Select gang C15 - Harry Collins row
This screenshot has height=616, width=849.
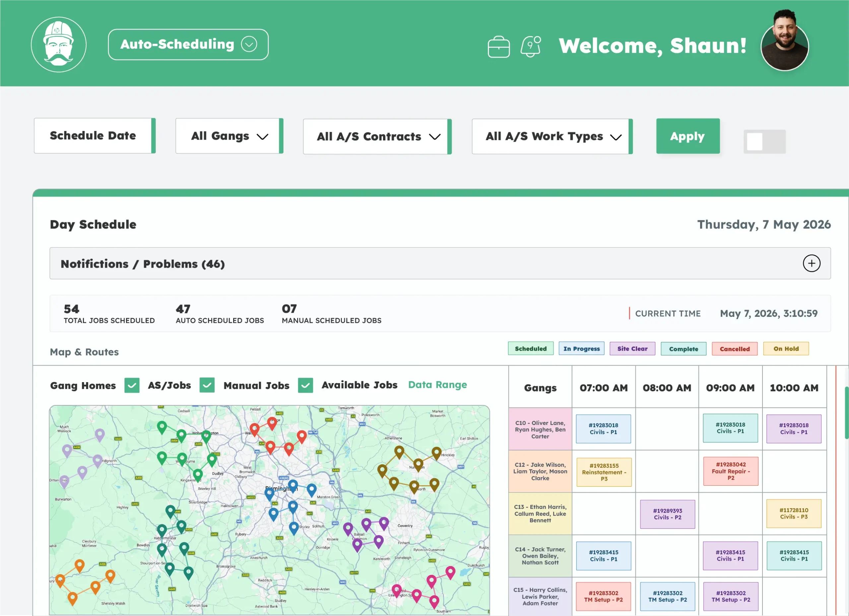click(x=540, y=596)
